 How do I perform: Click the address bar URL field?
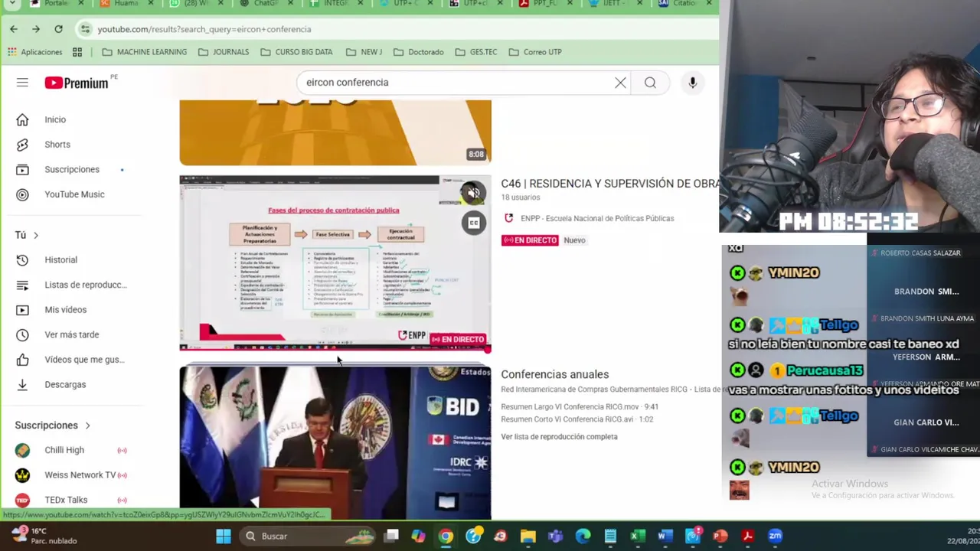398,29
